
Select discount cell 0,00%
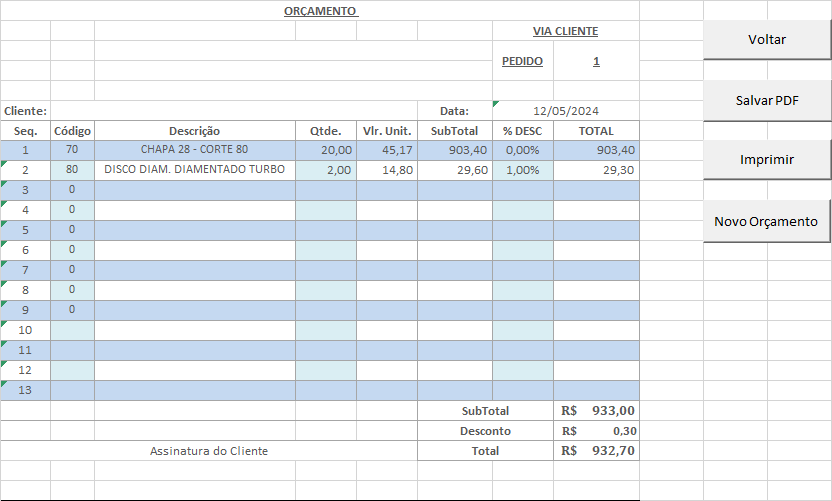tap(523, 150)
